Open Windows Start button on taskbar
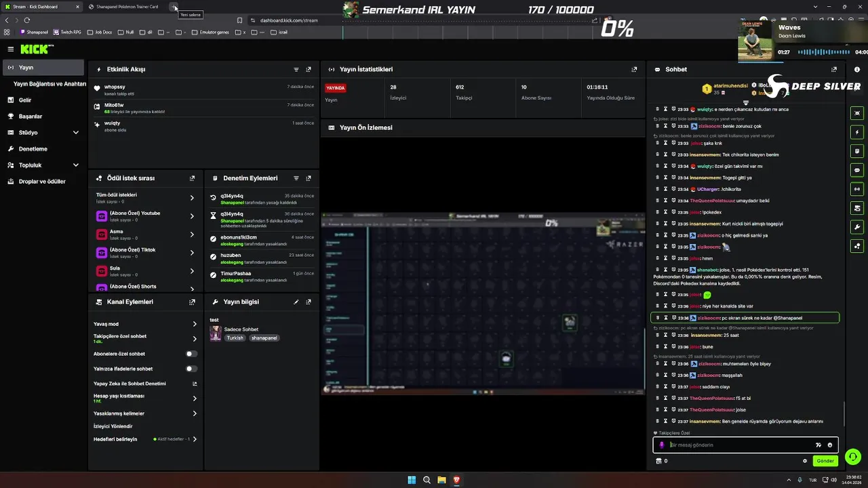The width and height of the screenshot is (868, 488). click(412, 480)
